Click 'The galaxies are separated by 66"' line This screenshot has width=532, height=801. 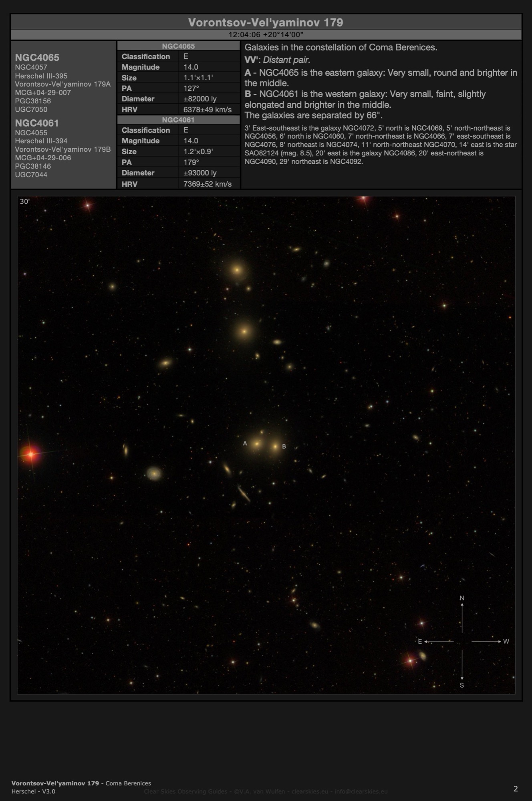point(314,115)
